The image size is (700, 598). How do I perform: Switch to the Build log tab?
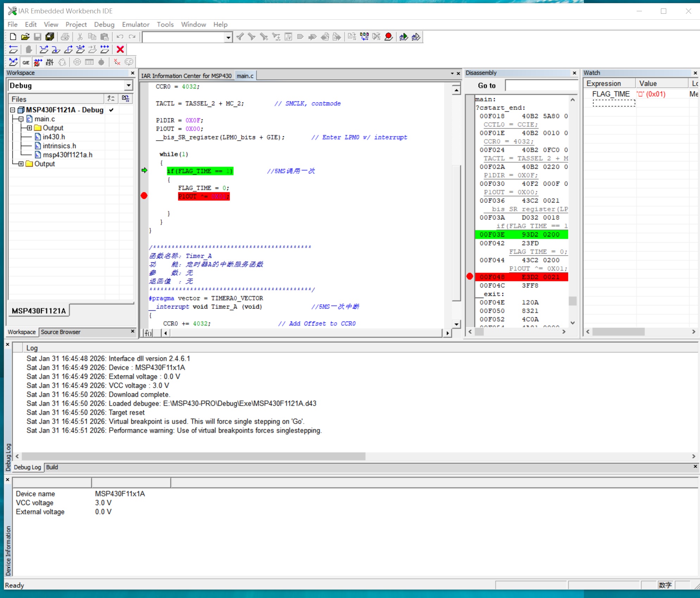[52, 467]
